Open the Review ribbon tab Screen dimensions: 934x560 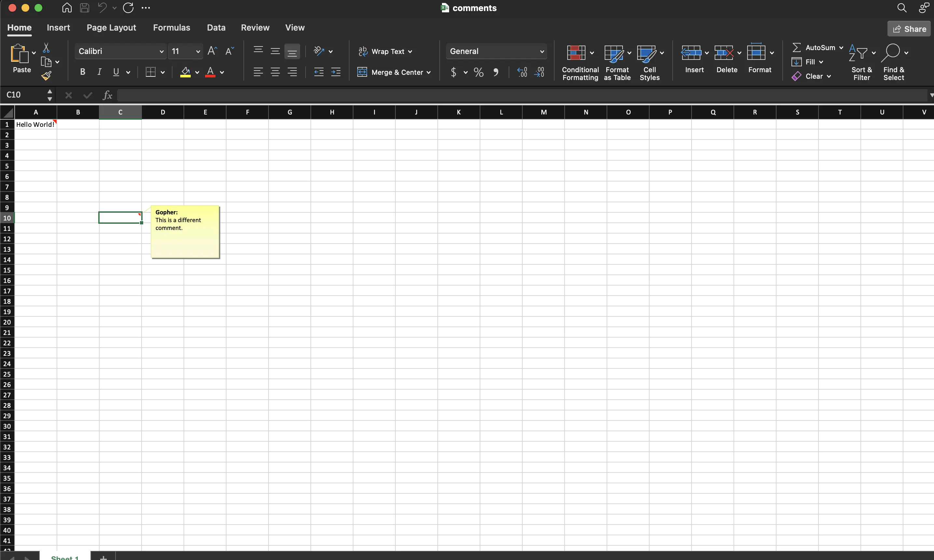(255, 28)
